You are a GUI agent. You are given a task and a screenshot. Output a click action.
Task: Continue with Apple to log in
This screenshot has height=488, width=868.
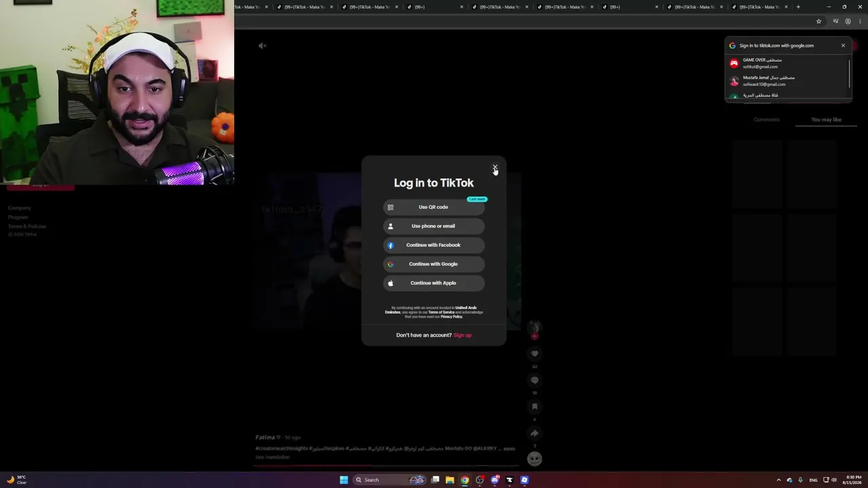coord(433,283)
